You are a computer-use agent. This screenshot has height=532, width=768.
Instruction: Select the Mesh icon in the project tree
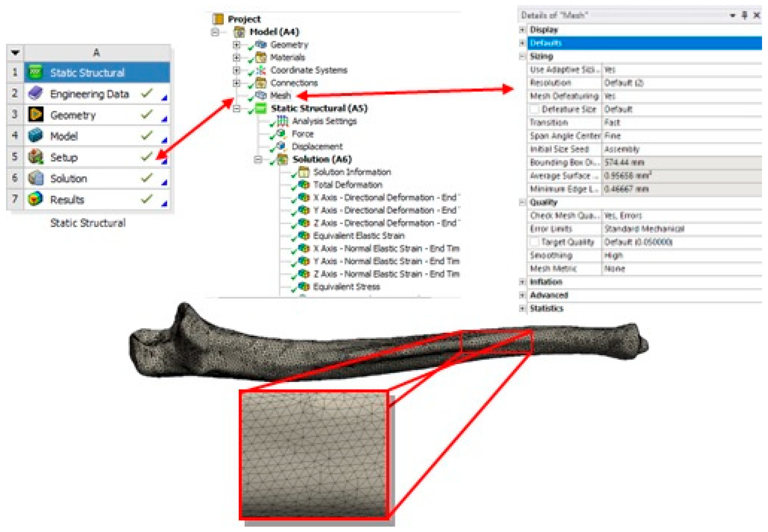coord(261,96)
